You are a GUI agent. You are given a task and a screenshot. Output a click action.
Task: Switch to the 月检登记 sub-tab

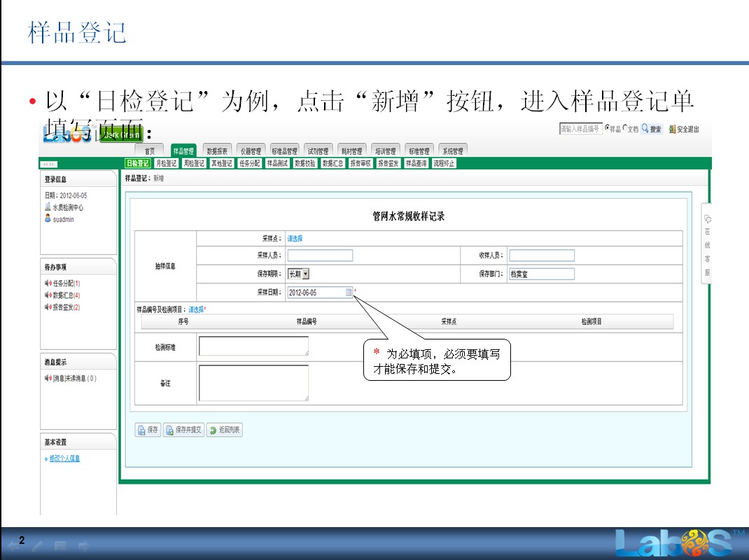[x=166, y=163]
